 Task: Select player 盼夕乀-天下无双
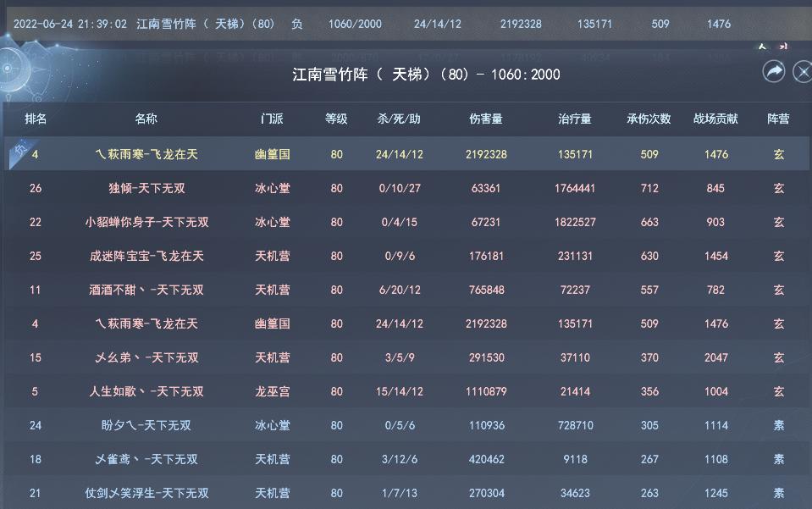pos(146,426)
